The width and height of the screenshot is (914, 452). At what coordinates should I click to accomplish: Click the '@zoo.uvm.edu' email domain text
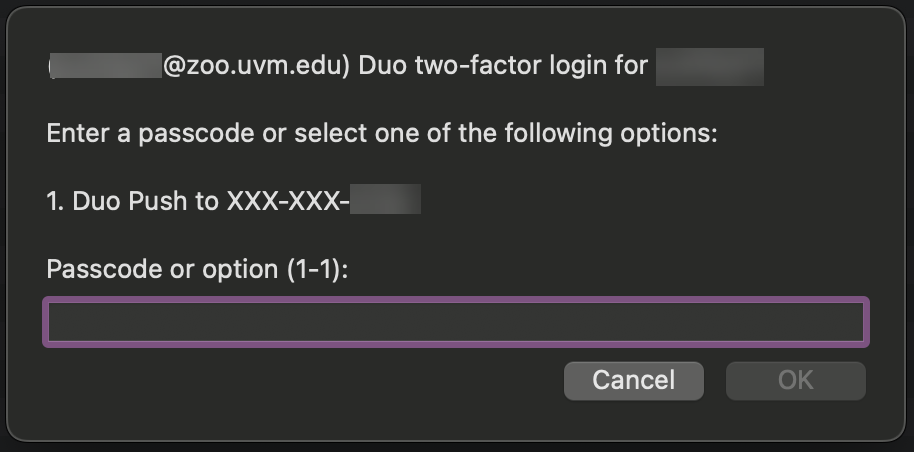(x=255, y=67)
